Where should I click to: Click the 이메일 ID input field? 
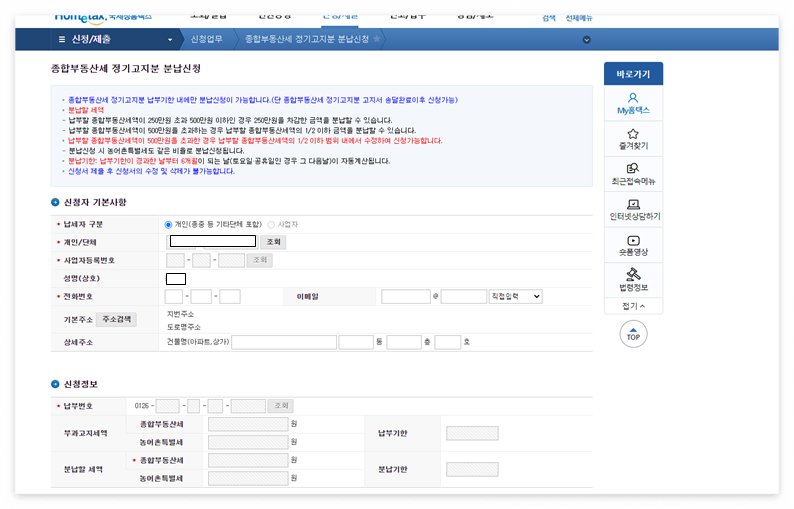click(406, 296)
